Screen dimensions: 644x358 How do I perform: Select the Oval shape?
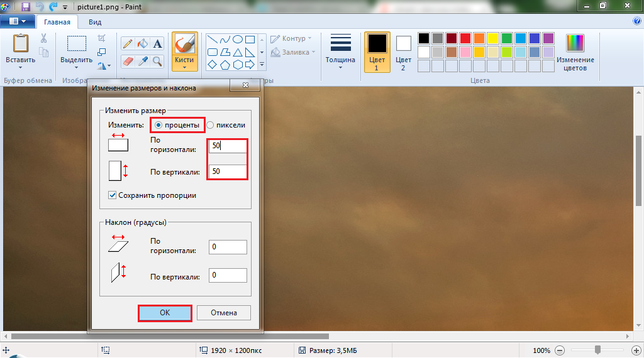237,40
